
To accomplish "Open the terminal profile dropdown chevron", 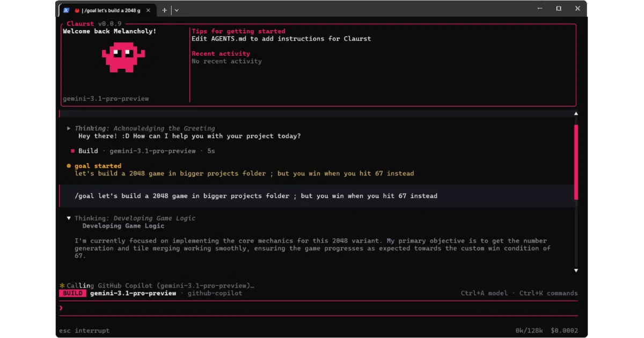I will pos(177,10).
